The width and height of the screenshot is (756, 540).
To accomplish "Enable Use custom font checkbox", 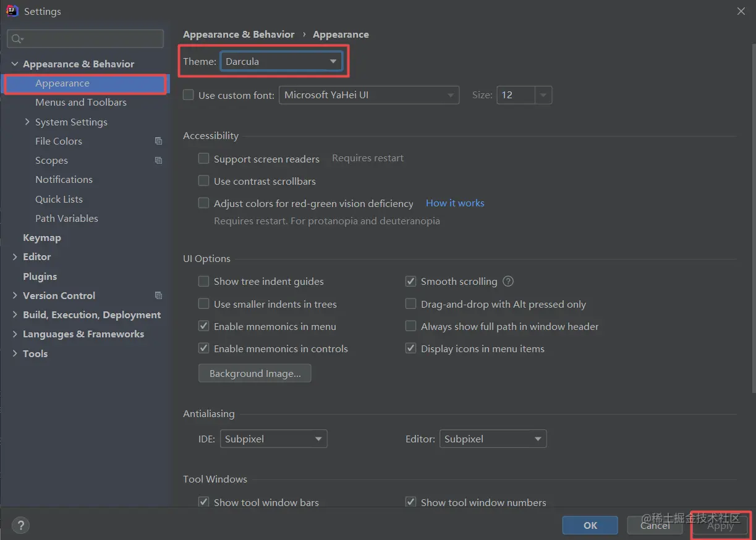I will (189, 95).
